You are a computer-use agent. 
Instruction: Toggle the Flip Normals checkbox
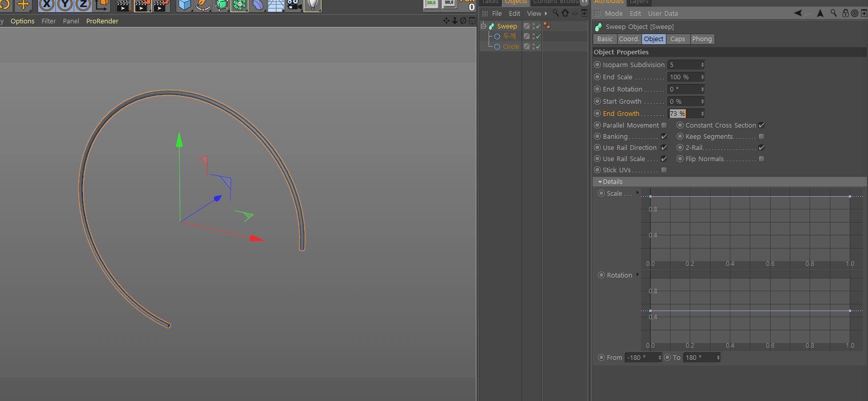point(761,159)
